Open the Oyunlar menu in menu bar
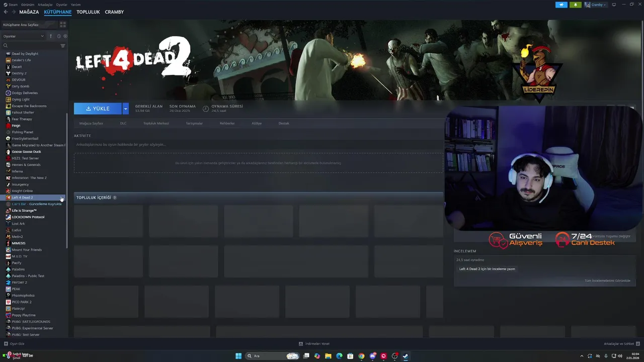644x362 pixels. [62, 5]
